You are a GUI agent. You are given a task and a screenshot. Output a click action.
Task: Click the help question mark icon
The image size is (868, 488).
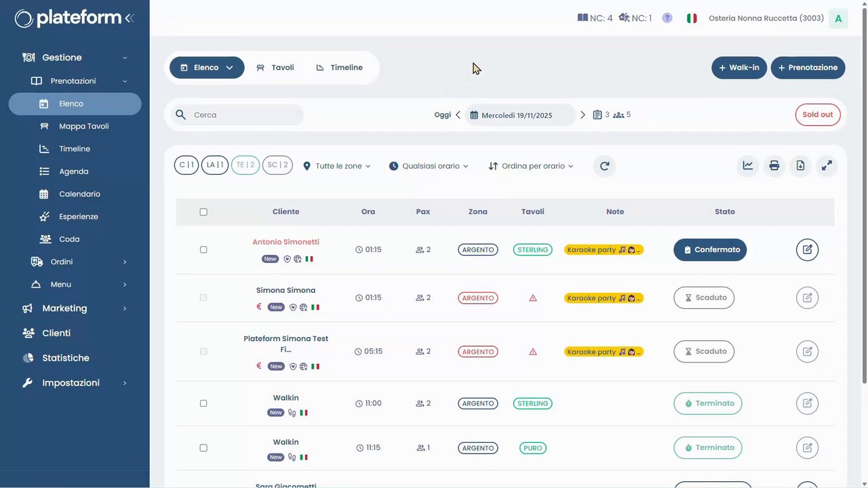pos(667,18)
